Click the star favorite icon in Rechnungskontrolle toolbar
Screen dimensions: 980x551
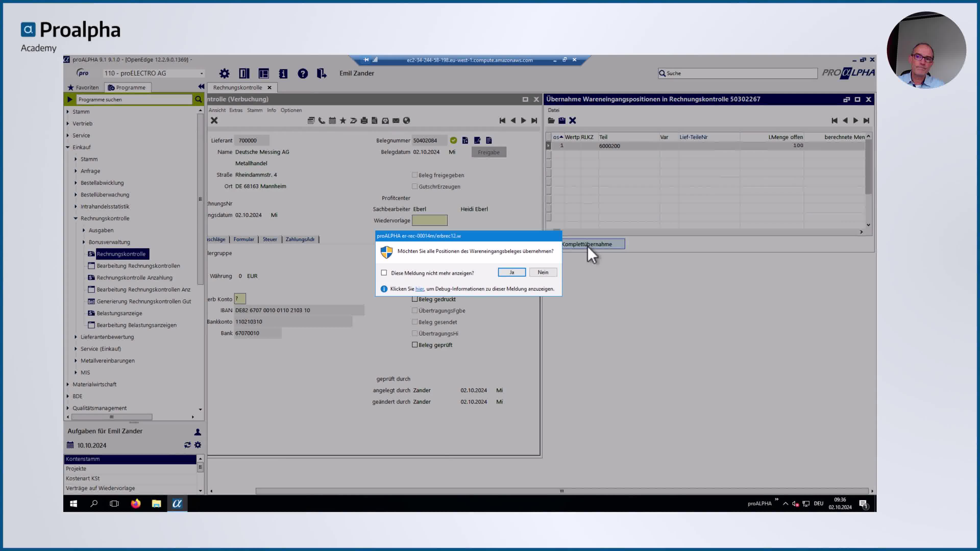[x=343, y=121]
